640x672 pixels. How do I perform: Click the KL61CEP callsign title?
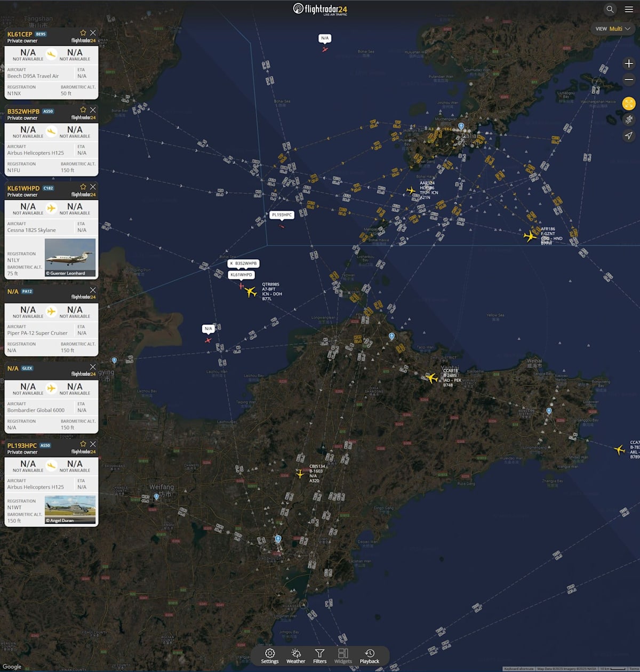pyautogui.click(x=20, y=34)
